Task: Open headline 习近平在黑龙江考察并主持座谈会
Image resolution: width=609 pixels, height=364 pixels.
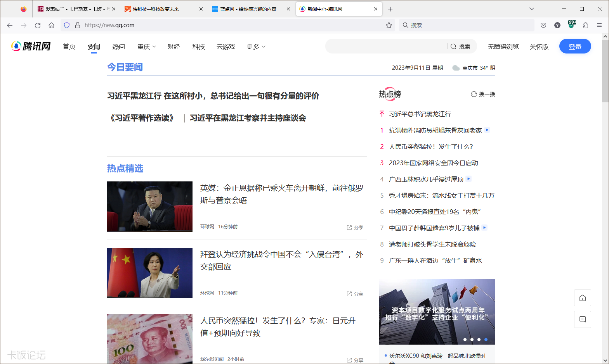Action: pyautogui.click(x=248, y=118)
